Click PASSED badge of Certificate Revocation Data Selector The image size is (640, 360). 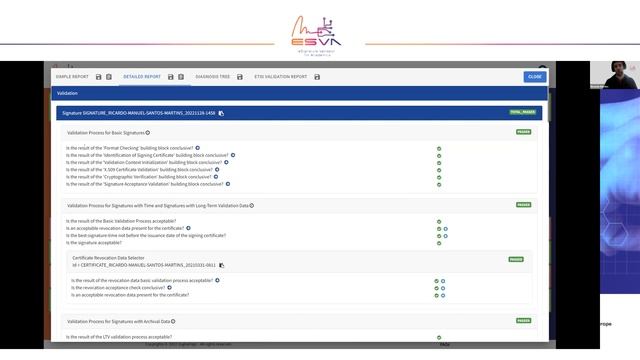point(516,260)
